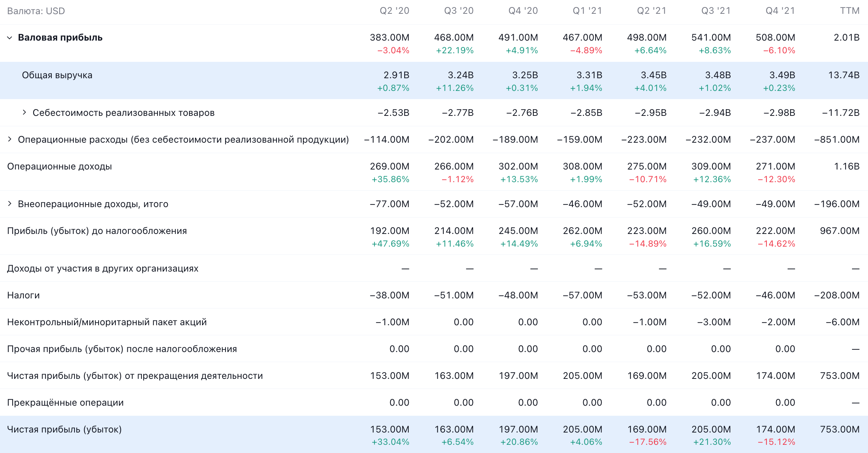The image size is (868, 453).
Task: Select the Общая выручка row label
Action: click(57, 75)
